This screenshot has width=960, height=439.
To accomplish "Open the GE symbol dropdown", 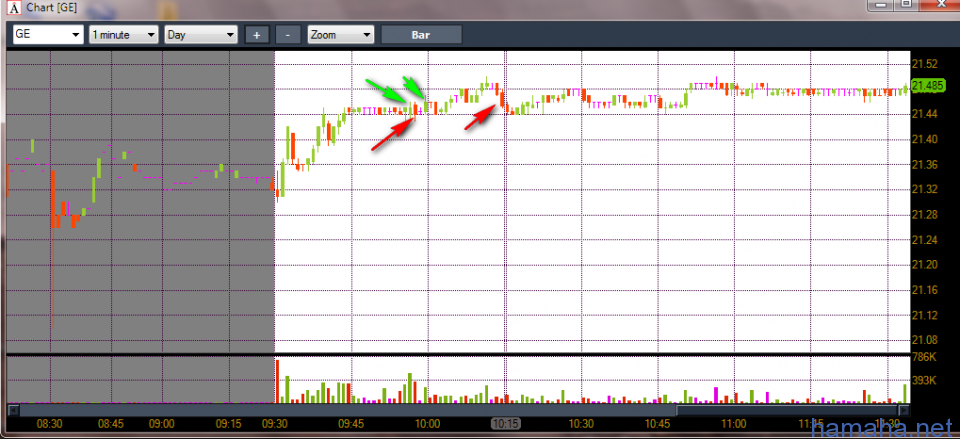I will pos(48,35).
